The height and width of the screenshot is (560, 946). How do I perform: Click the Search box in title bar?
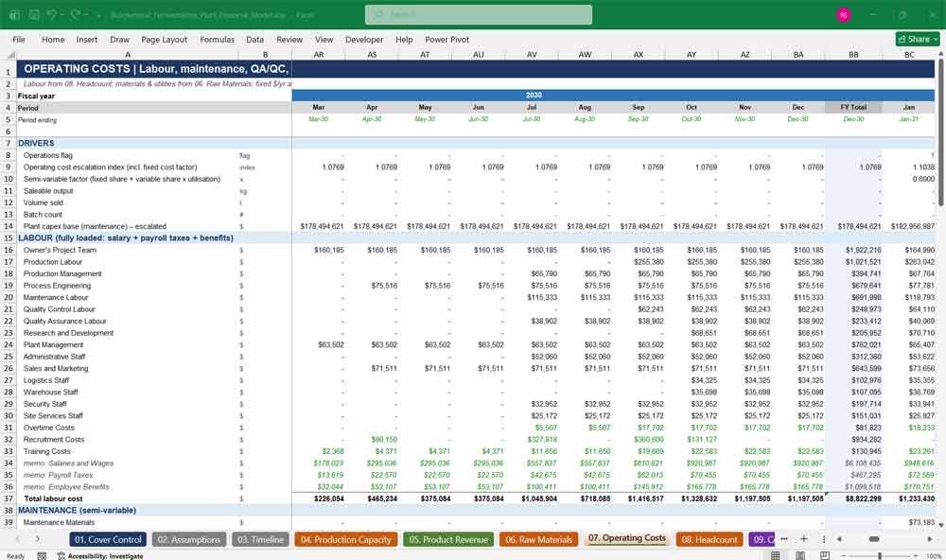[479, 14]
